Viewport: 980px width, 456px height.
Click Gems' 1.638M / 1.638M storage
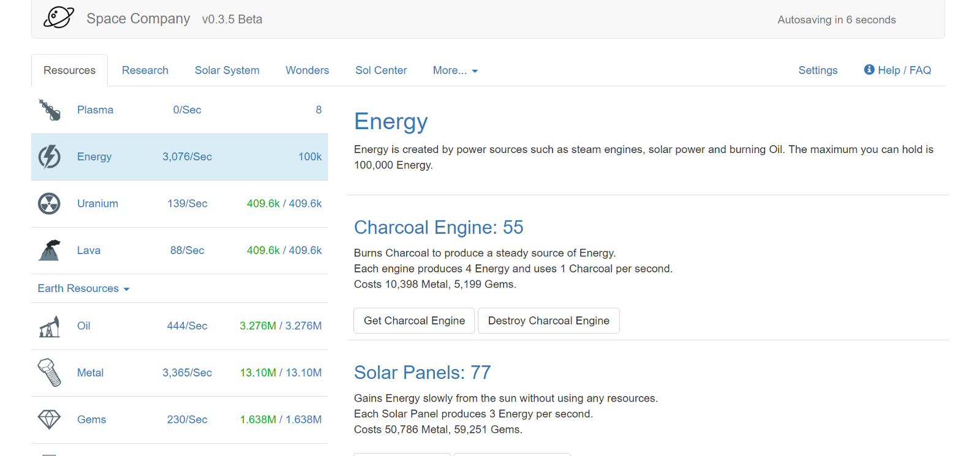281,420
